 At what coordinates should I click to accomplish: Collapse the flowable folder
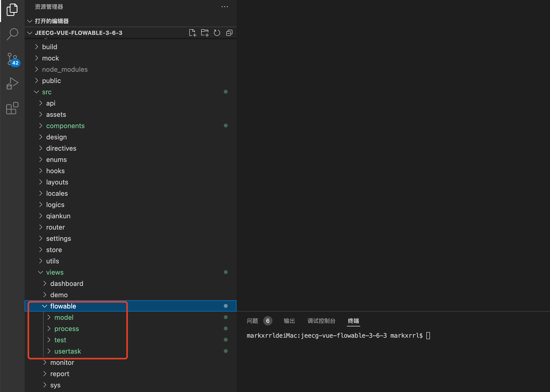130,306
